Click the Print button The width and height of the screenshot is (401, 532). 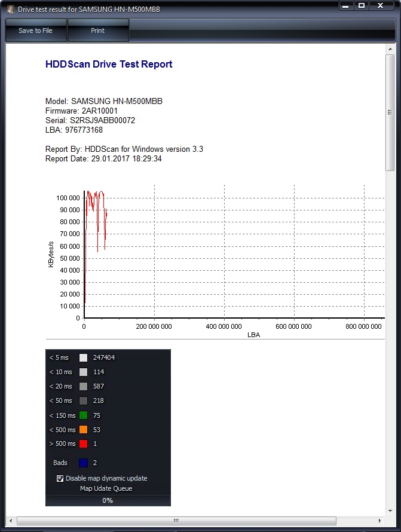[97, 30]
